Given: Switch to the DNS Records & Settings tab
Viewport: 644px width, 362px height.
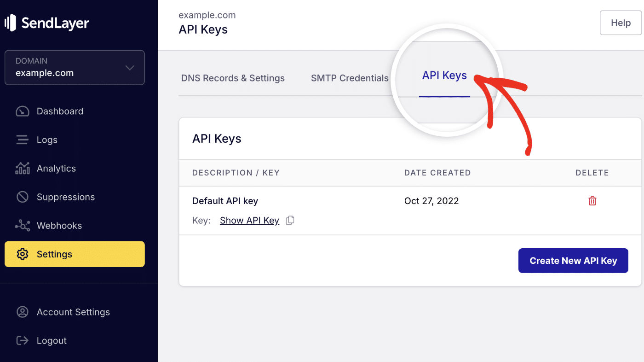Looking at the screenshot, I should [x=233, y=78].
